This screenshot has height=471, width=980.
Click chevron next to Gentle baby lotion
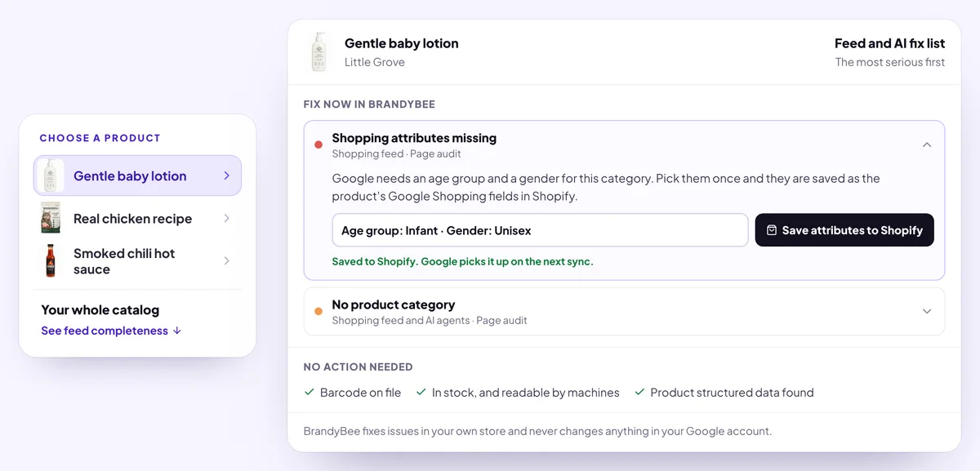click(226, 176)
